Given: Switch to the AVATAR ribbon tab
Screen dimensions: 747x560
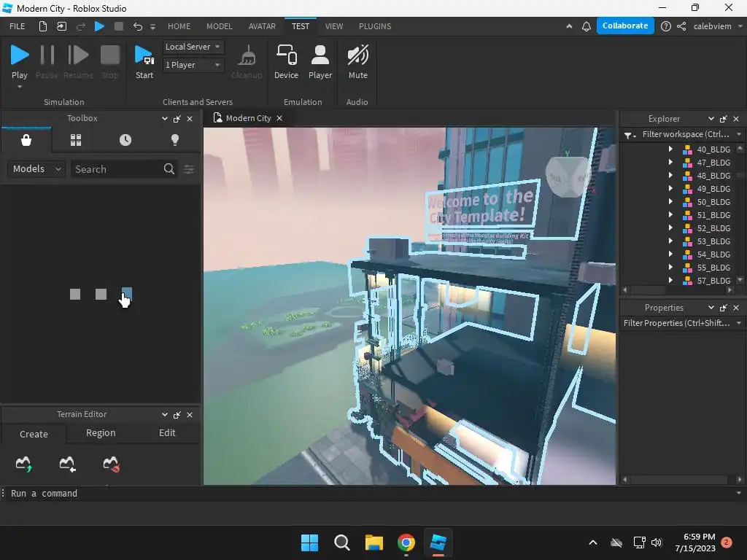Looking at the screenshot, I should pyautogui.click(x=262, y=26).
